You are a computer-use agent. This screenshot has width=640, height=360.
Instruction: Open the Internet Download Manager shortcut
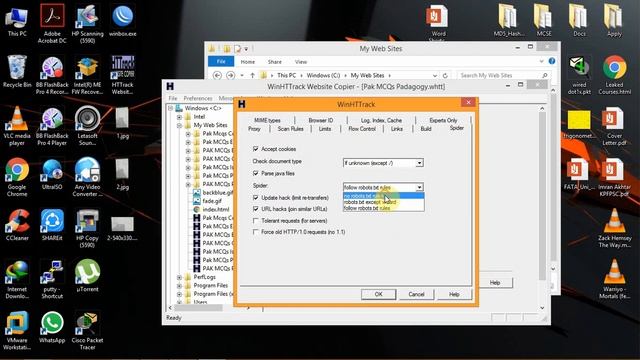[17, 280]
